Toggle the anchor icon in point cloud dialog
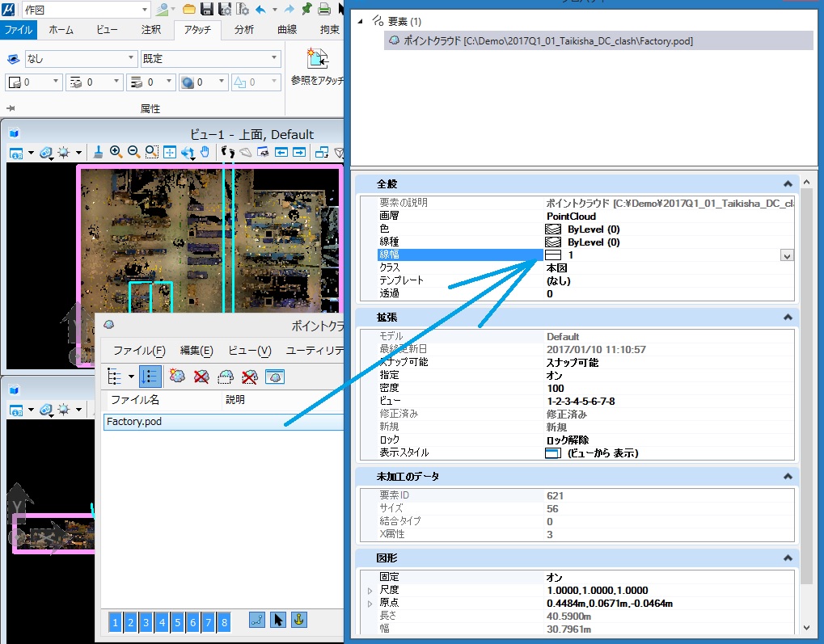 click(298, 620)
